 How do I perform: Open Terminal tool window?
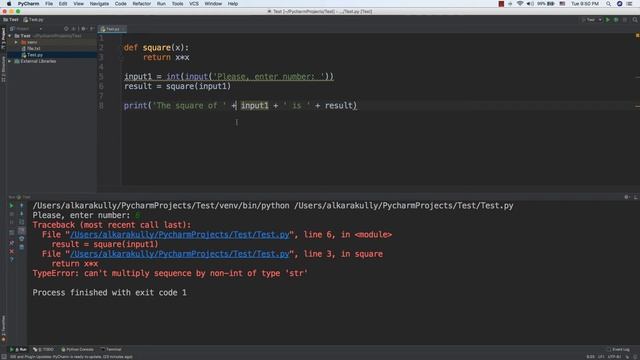tap(111, 349)
